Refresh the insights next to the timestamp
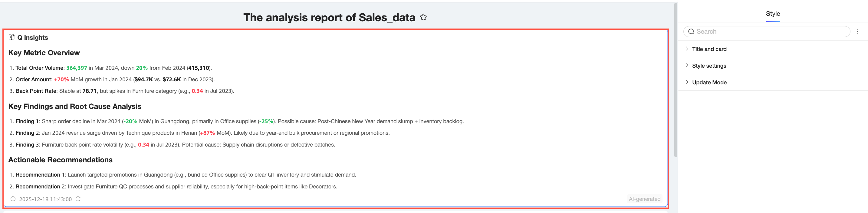The height and width of the screenshot is (213, 868). (78, 199)
